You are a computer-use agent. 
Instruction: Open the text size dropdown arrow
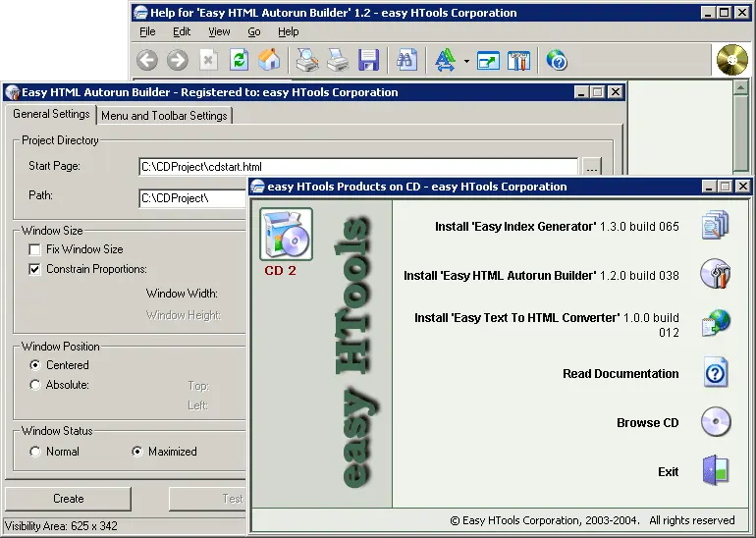point(466,61)
